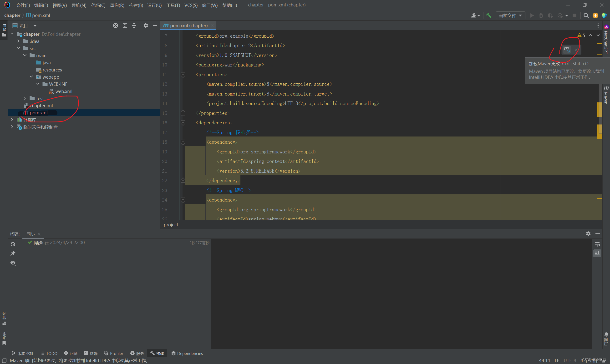Expand the 外部库 external libraries node
Viewport: 610px width, 364px height.
point(12,120)
